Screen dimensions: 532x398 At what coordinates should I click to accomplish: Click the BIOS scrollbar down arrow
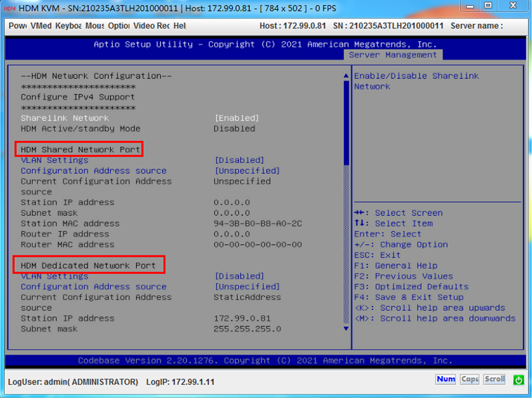coord(346,329)
